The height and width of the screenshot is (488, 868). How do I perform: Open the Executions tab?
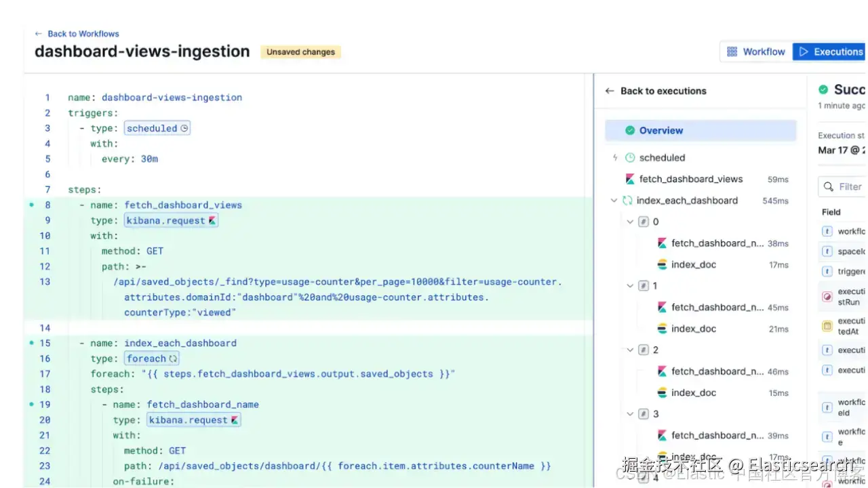pos(831,52)
